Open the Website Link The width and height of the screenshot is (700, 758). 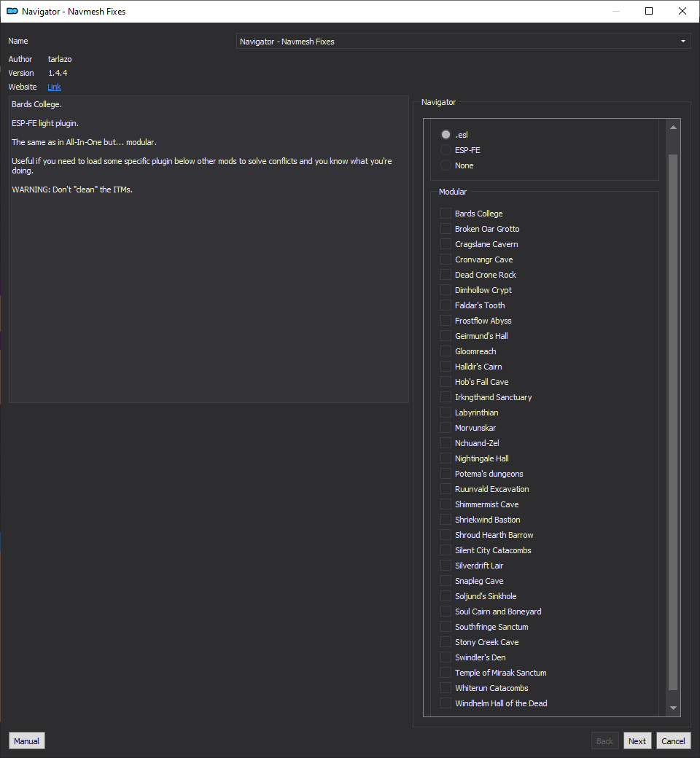coord(54,87)
